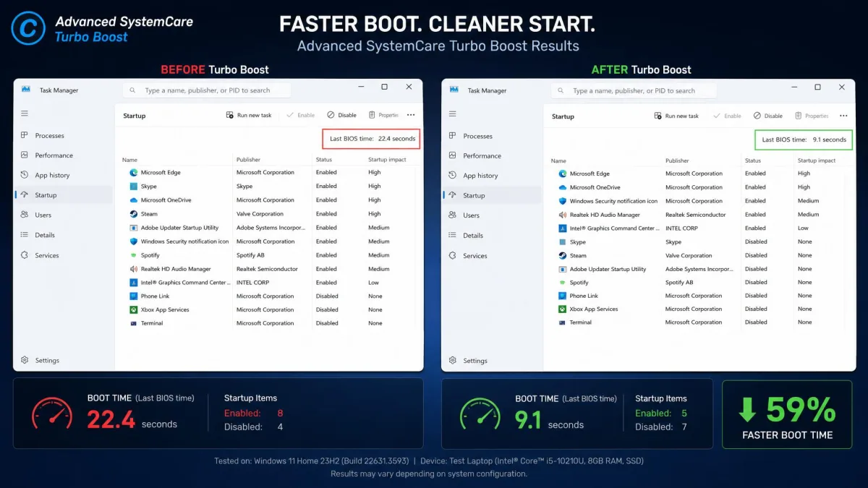Click Microsoft OneDrive icon in AFTER window
The image size is (868, 488).
point(563,187)
